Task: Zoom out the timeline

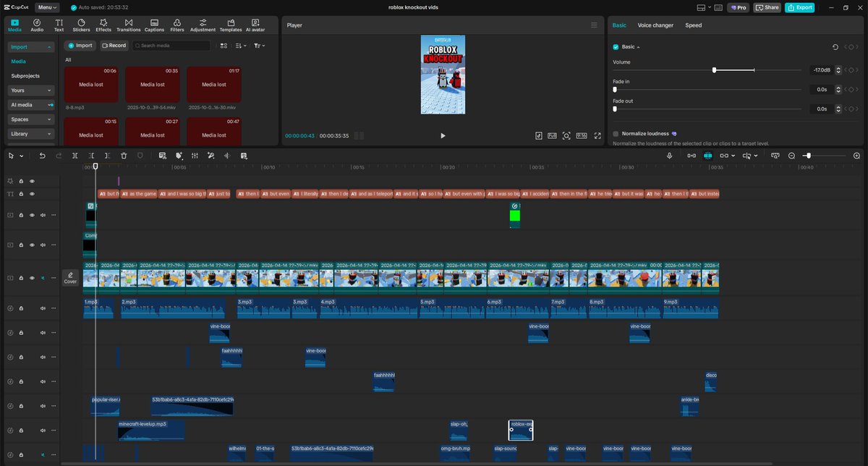Action: [792, 156]
